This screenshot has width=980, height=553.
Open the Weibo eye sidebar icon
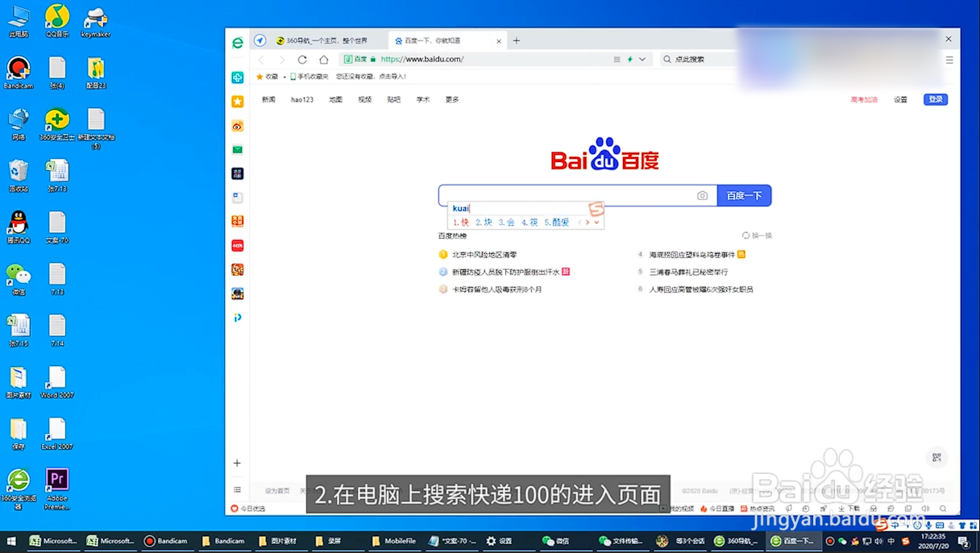tap(238, 126)
